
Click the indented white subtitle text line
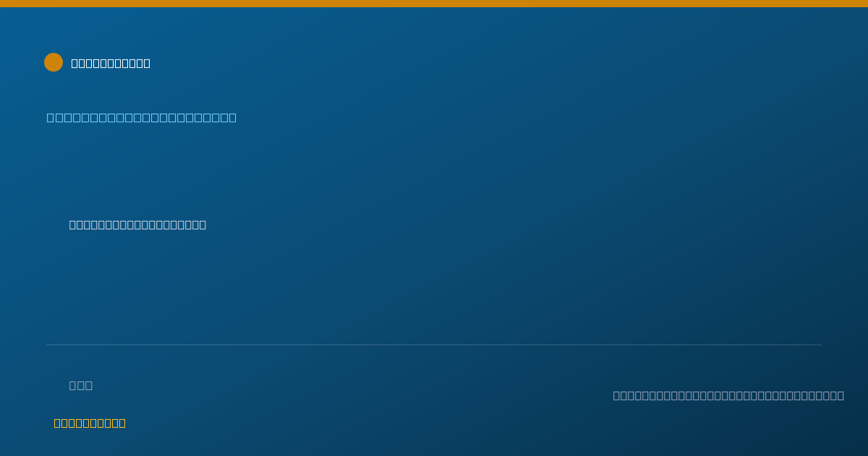(137, 224)
